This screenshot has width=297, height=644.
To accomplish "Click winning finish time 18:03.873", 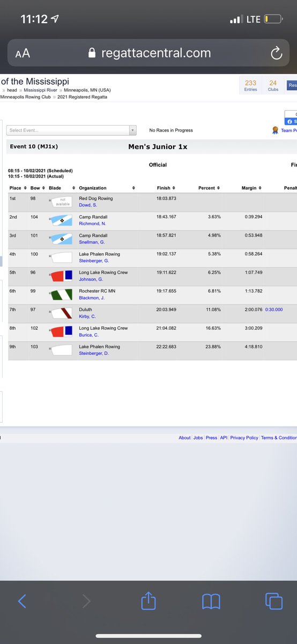I will 167,199.
